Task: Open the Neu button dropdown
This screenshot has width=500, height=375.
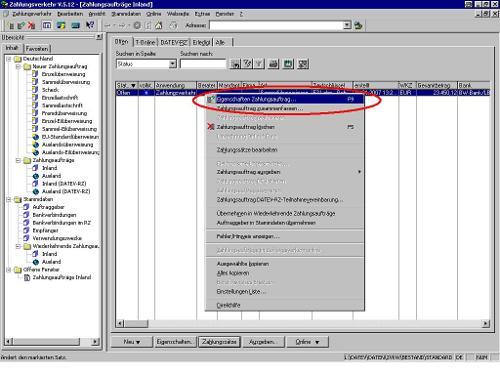Action: point(132,342)
